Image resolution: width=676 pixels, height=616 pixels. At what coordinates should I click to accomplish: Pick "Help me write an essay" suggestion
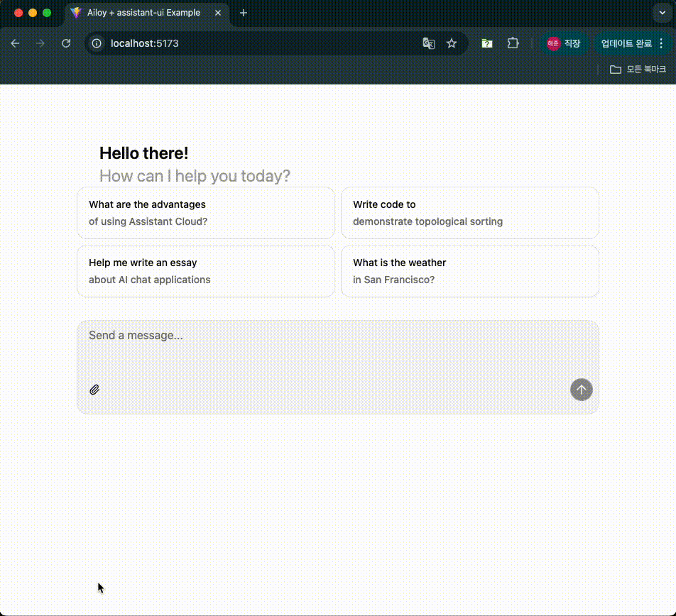[206, 271]
